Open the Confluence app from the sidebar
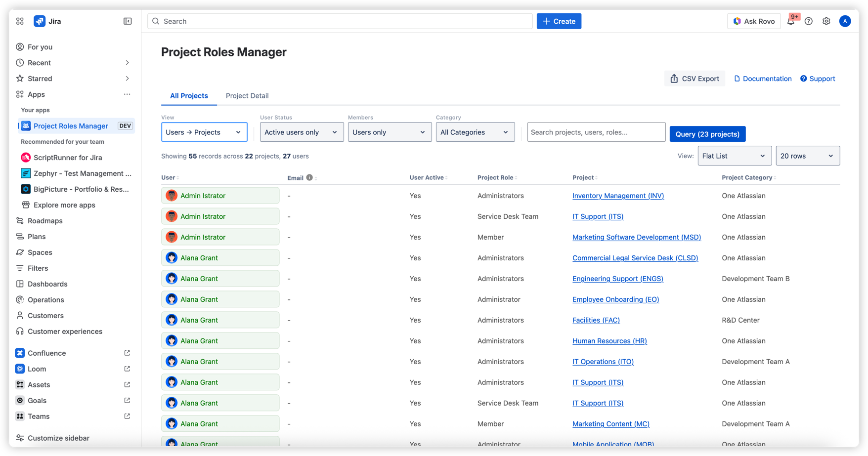Image resolution: width=868 pixels, height=456 pixels. (x=45, y=353)
